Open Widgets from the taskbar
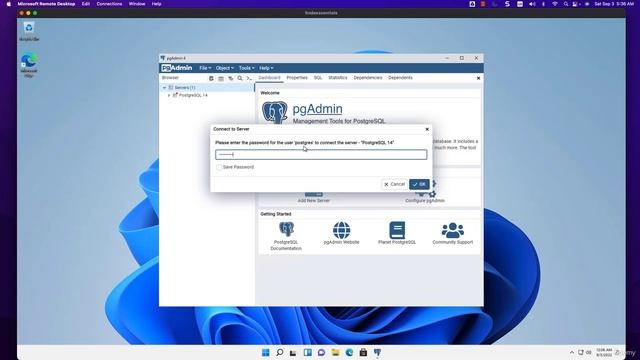This screenshot has height=360, width=640. [307, 352]
